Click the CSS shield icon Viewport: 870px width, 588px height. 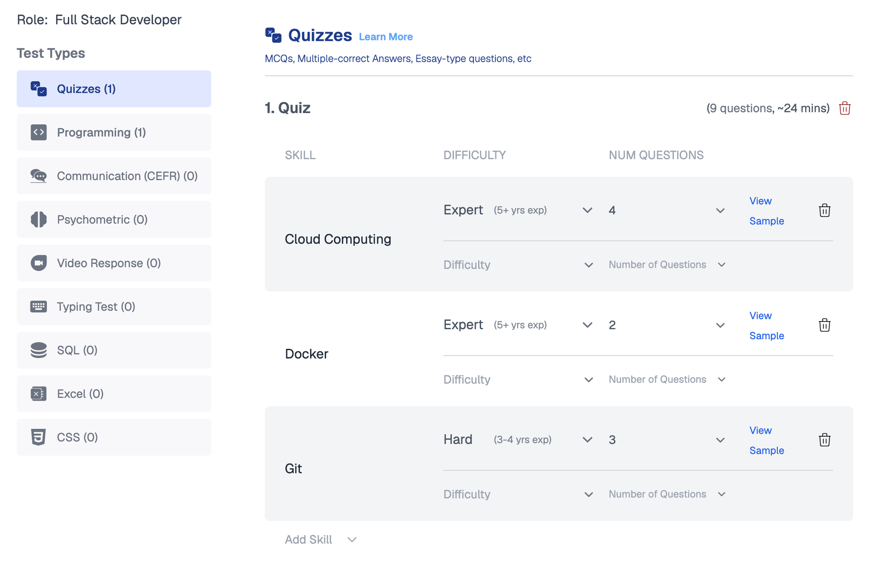coord(39,437)
